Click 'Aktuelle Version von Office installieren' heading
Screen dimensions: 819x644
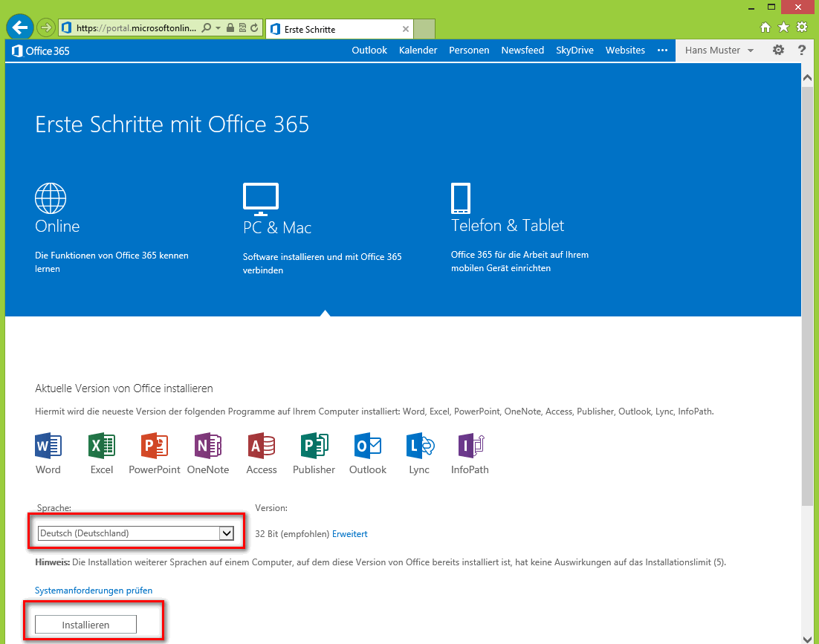pos(124,388)
